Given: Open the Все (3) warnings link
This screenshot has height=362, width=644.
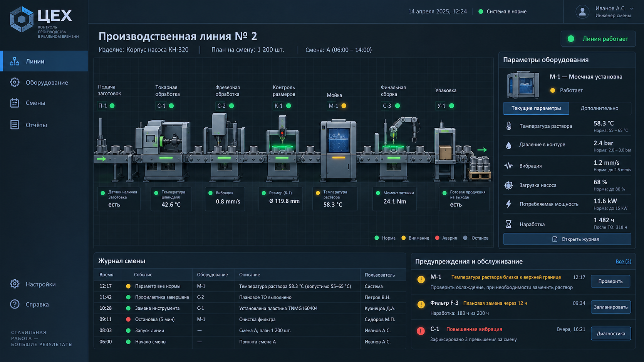Looking at the screenshot, I should [623, 262].
